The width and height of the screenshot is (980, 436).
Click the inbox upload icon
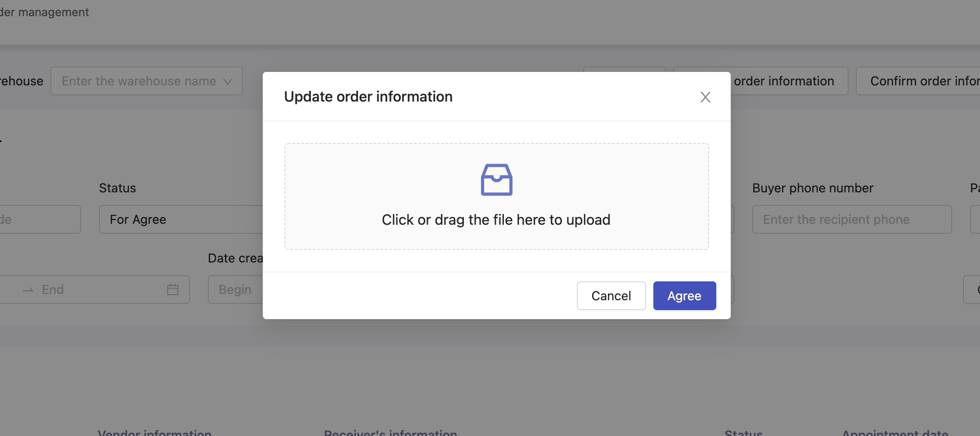[x=496, y=180]
